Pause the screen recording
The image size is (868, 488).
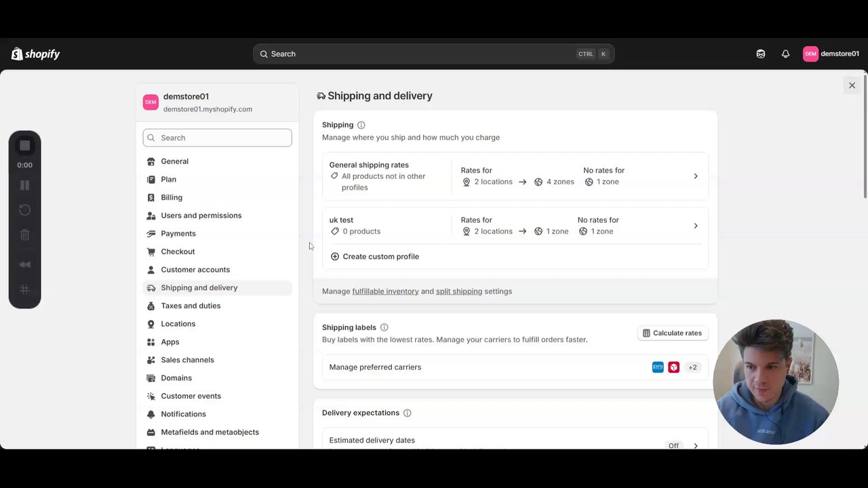tap(25, 185)
